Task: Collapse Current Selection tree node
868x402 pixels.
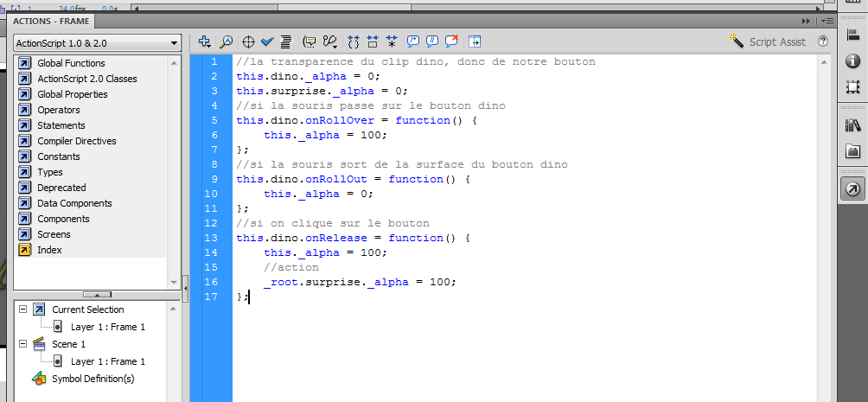Action: (x=23, y=309)
